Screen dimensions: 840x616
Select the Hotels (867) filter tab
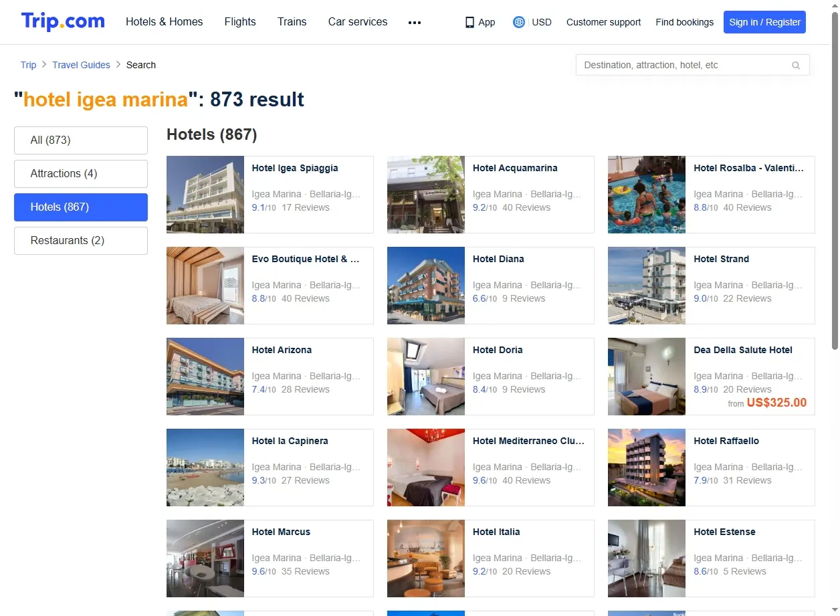[81, 207]
